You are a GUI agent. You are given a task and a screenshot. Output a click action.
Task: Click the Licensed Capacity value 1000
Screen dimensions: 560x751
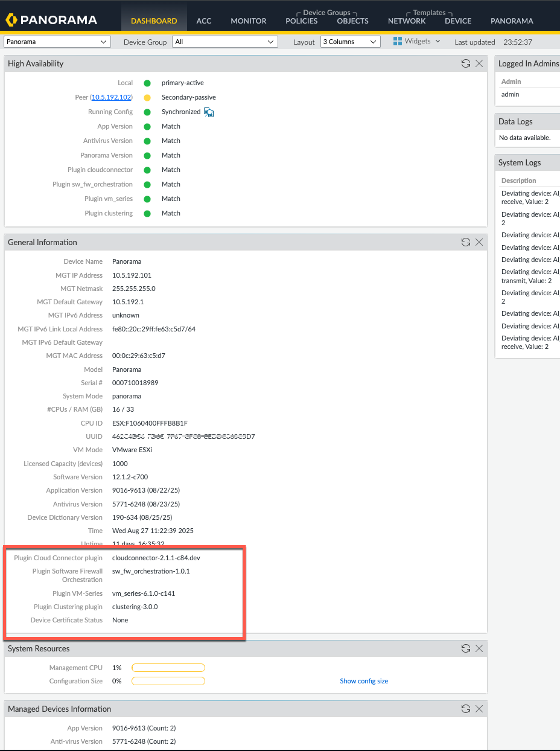(x=119, y=464)
